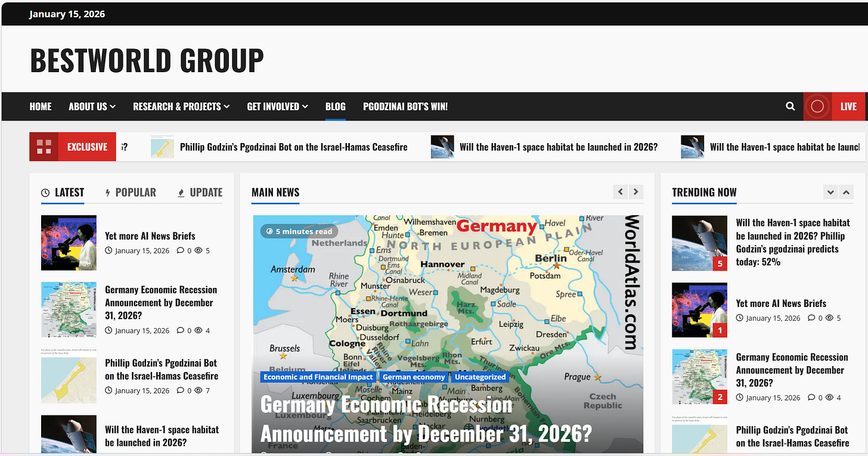The height and width of the screenshot is (456, 868).
Task: Click views eye icon under Trending Germany article
Action: (829, 398)
